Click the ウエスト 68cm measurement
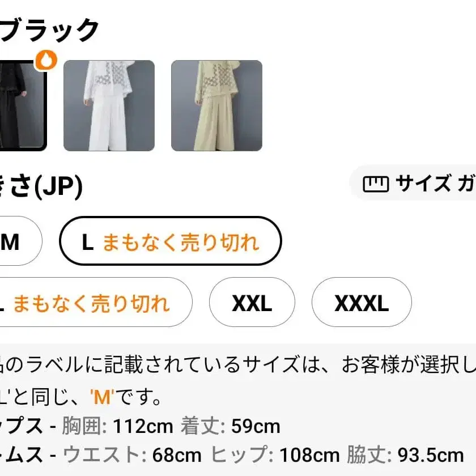This screenshot has width=476, height=476. [x=132, y=455]
